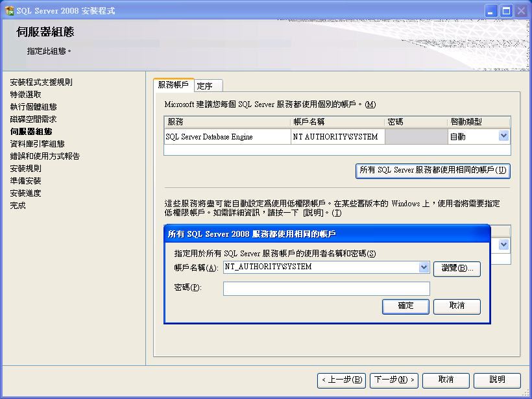Close the SQL Server 2008 setup window

tap(521, 11)
